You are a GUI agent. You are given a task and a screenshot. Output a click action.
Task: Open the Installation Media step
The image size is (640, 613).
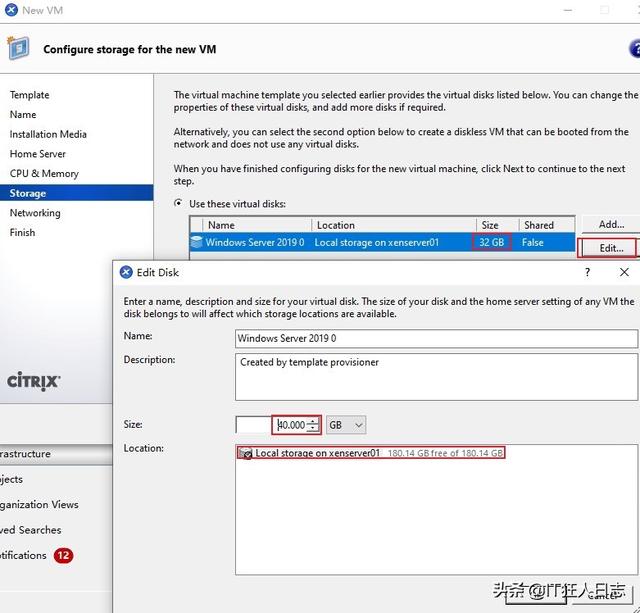pyautogui.click(x=48, y=134)
